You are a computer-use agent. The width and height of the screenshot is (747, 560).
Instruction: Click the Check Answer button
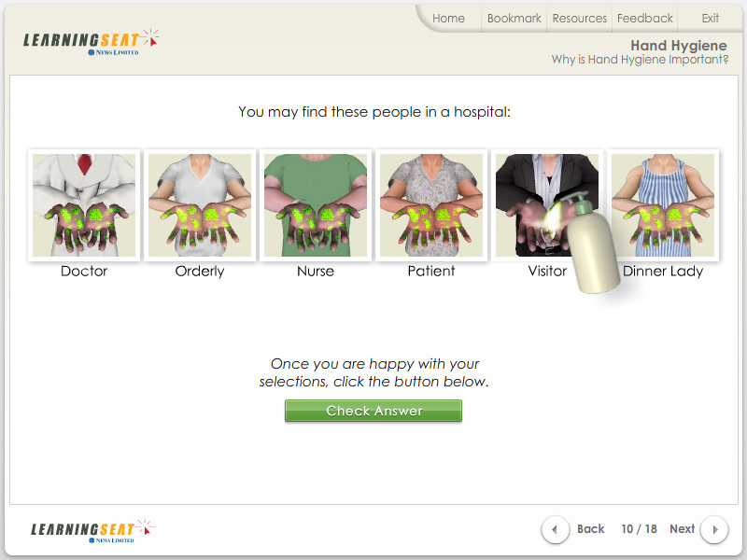click(x=373, y=411)
